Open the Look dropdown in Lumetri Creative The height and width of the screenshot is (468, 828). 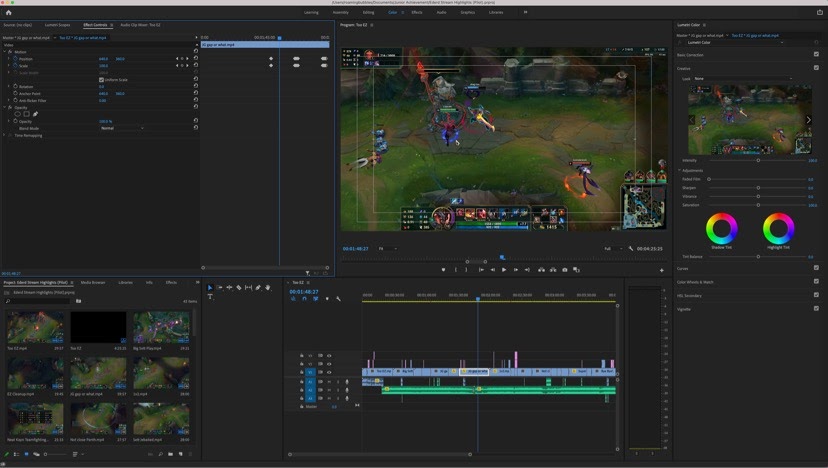point(743,79)
